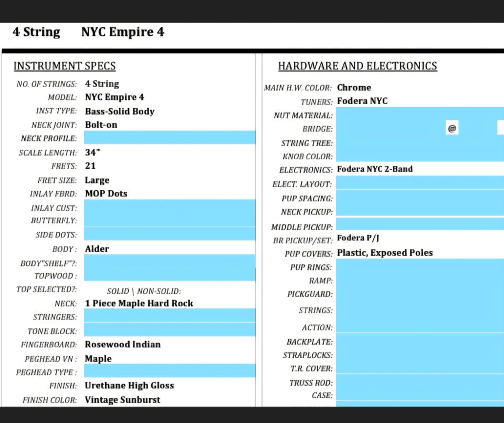
Task: Click the CASE label
Action: pyautogui.click(x=322, y=395)
